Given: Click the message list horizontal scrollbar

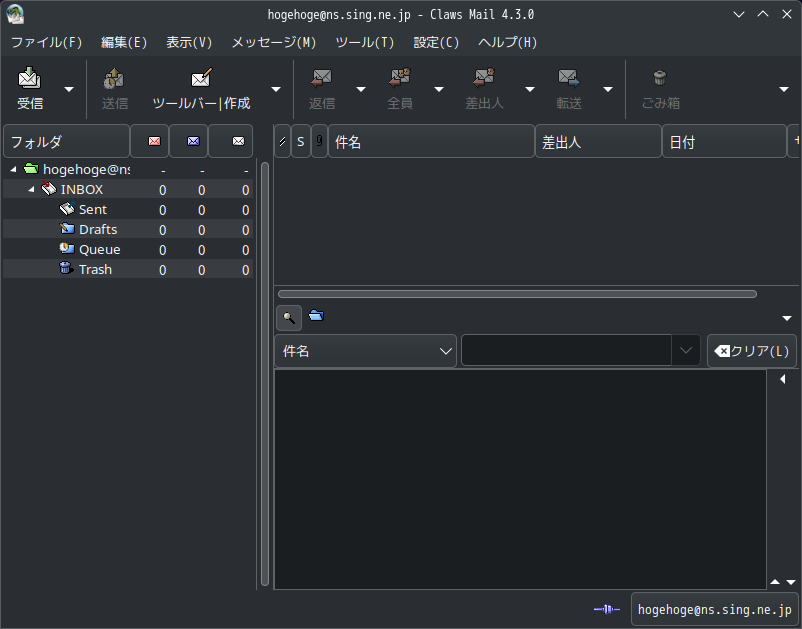Looking at the screenshot, I should [x=517, y=294].
